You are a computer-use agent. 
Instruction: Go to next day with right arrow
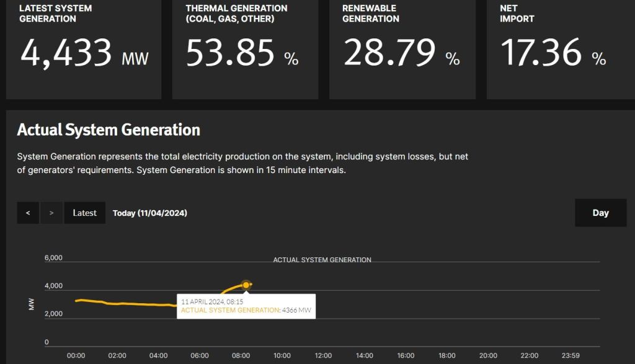pyautogui.click(x=51, y=213)
